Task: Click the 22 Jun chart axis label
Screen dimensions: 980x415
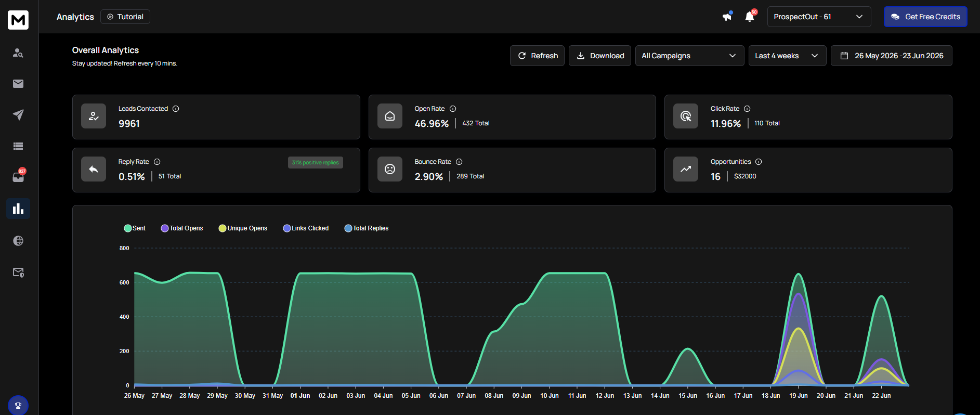Action: click(x=881, y=396)
